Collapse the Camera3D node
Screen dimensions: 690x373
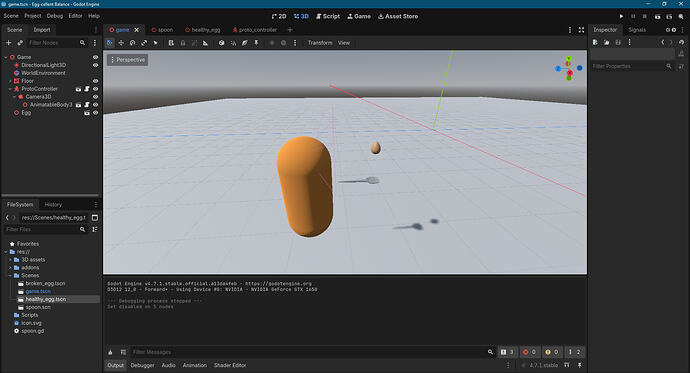click(x=15, y=97)
